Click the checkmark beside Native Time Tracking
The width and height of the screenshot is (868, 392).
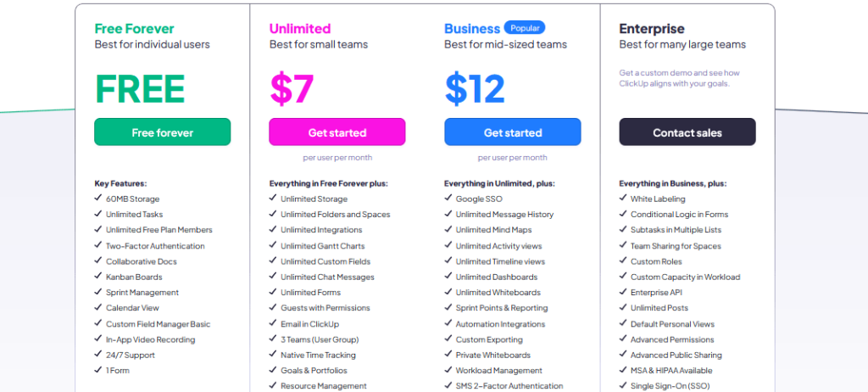click(273, 355)
